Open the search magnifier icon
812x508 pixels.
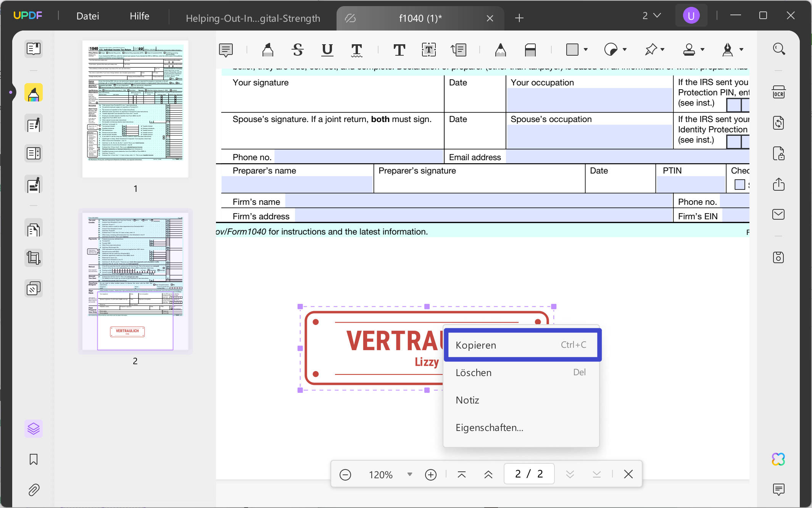click(x=778, y=49)
